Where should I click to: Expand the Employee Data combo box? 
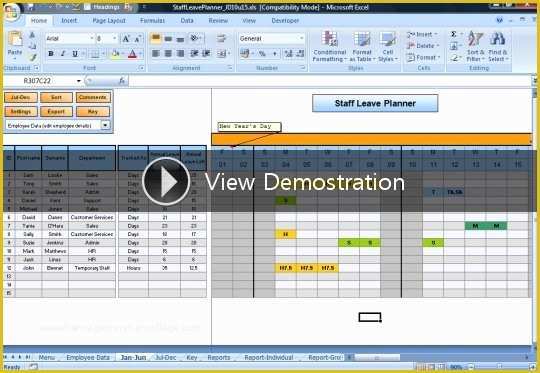105,125
